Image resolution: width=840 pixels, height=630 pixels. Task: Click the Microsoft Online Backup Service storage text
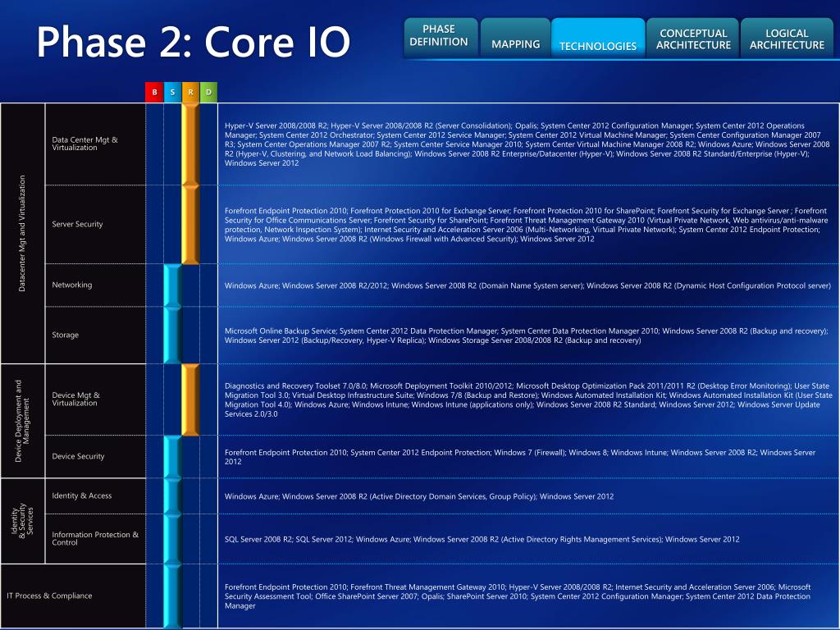(526, 336)
